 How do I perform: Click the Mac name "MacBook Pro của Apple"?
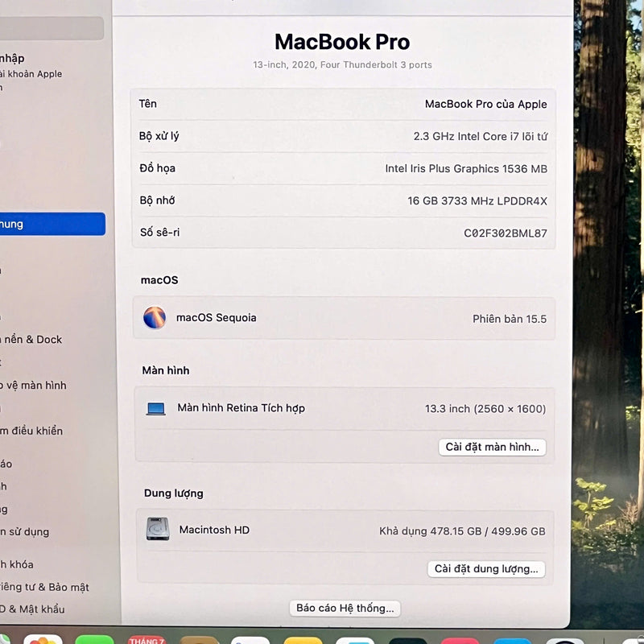pyautogui.click(x=485, y=104)
